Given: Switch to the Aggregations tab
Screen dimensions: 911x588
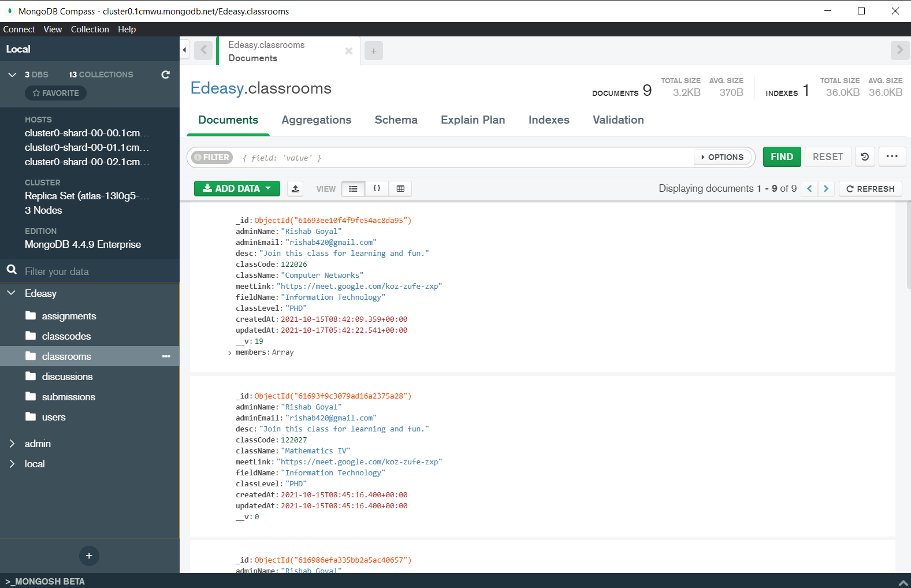Looking at the screenshot, I should point(317,120).
